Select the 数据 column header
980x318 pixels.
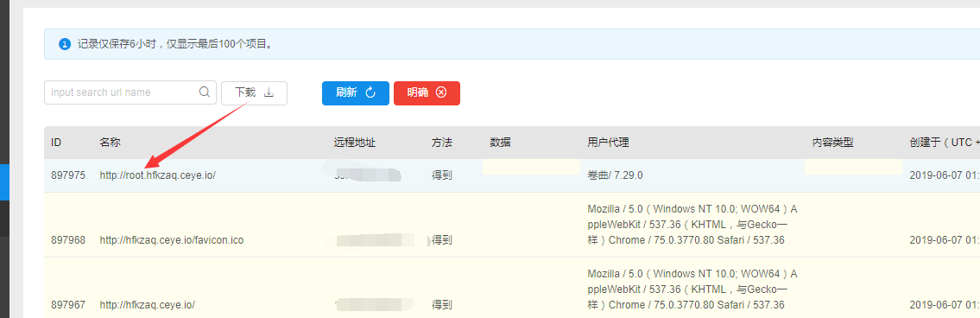(x=500, y=142)
